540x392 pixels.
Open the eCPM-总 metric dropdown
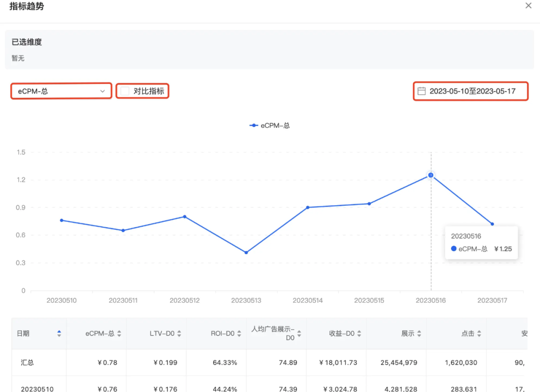(61, 91)
